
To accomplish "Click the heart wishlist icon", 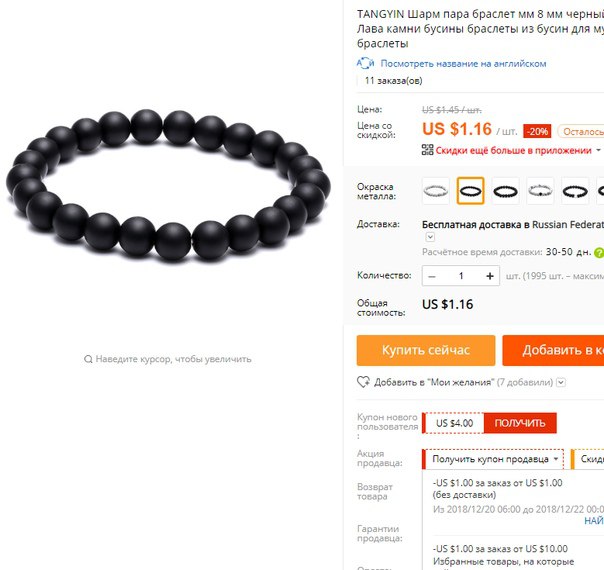I will (363, 382).
